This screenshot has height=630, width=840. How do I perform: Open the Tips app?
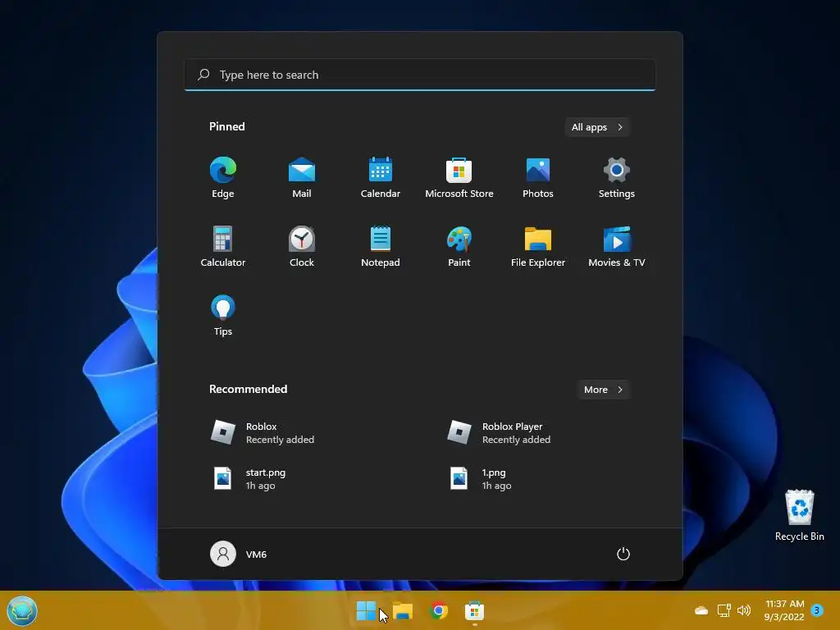click(223, 316)
